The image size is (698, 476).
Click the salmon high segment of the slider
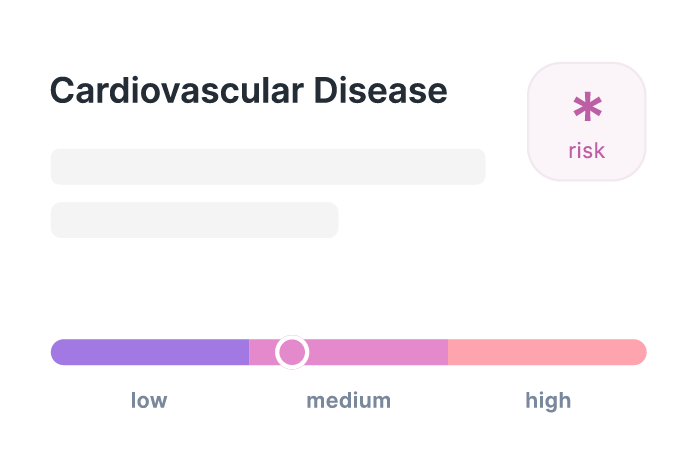pyautogui.click(x=545, y=352)
